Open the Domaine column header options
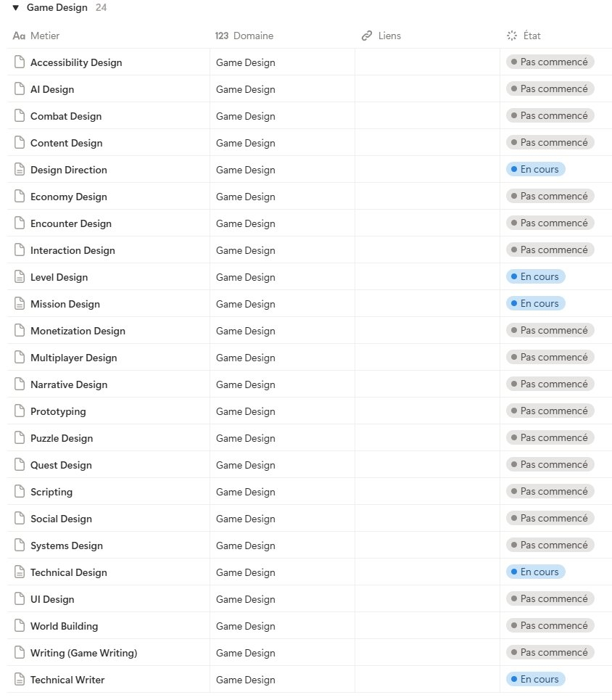The image size is (612, 700). pos(253,36)
